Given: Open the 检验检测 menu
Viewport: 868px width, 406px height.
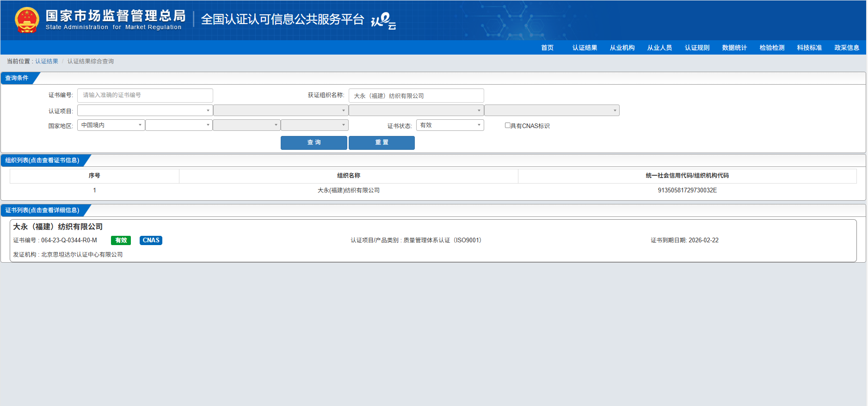Looking at the screenshot, I should click(772, 48).
